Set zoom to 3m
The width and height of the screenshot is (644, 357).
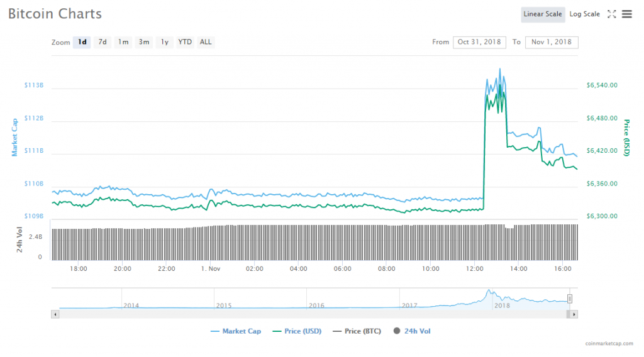click(x=144, y=42)
